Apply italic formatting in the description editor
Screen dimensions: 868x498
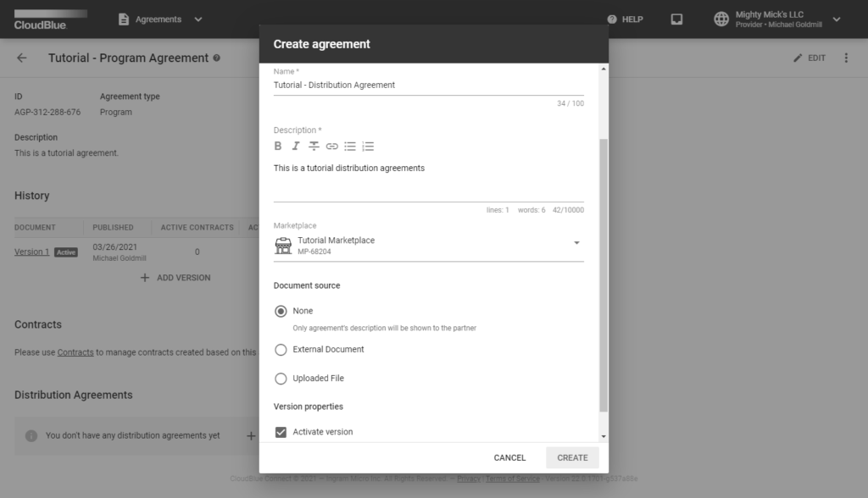296,146
